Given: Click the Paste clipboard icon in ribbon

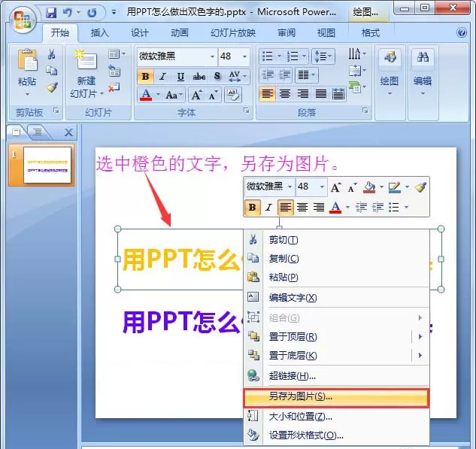Looking at the screenshot, I should [x=27, y=59].
